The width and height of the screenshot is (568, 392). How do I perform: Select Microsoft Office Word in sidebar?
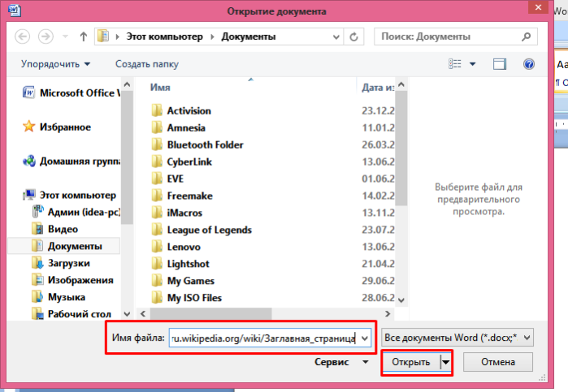tap(71, 93)
